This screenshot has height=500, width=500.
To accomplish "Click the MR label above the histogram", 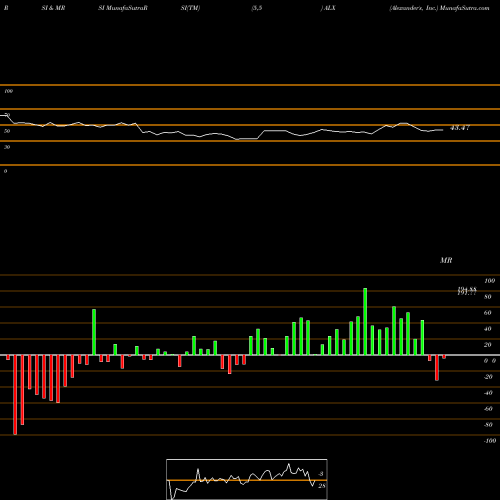I will tap(446, 260).
